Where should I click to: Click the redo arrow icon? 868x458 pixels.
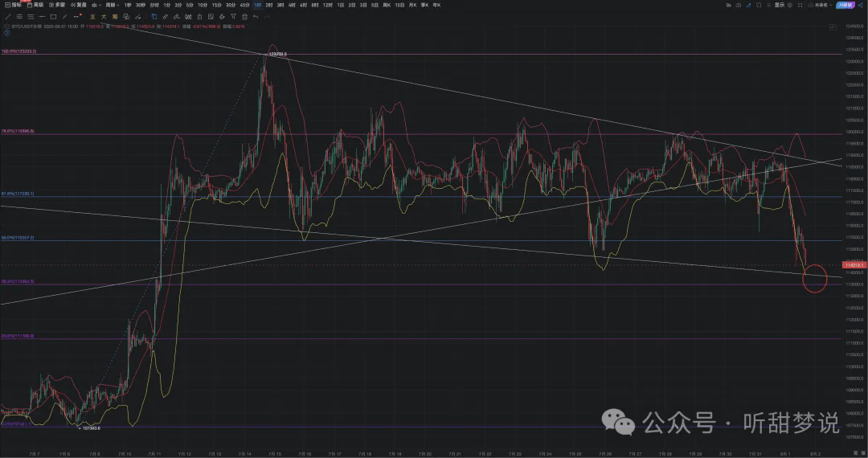(267, 17)
